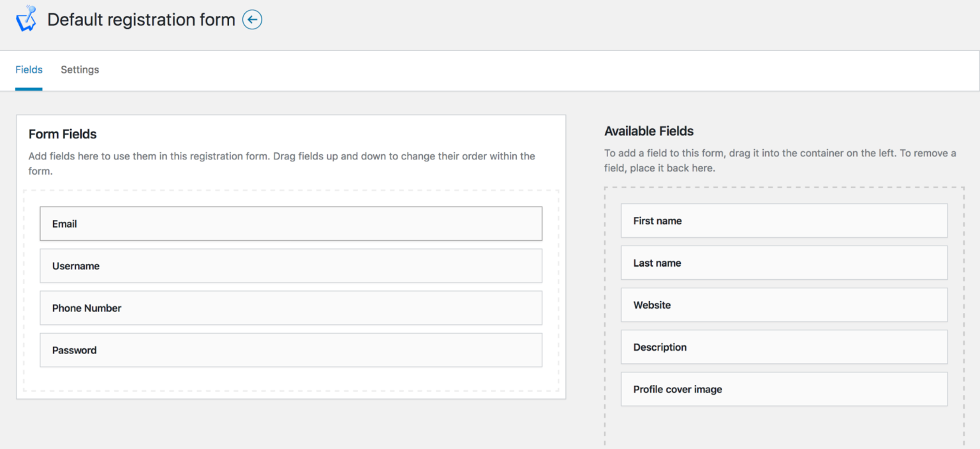Click the Available Fields heading
Viewport: 980px width, 449px height.
point(648,131)
